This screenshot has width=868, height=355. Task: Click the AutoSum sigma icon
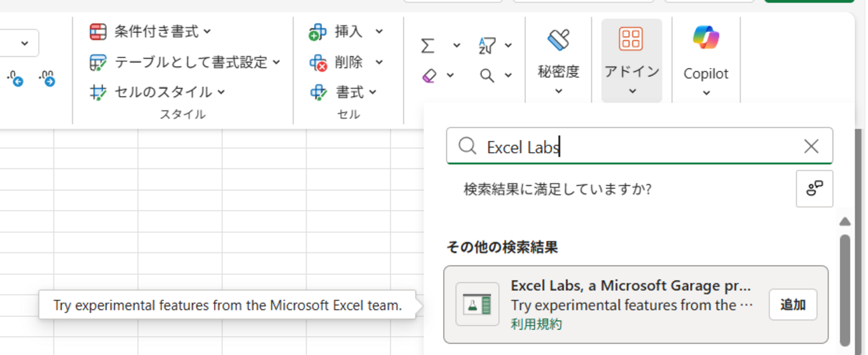coord(428,45)
